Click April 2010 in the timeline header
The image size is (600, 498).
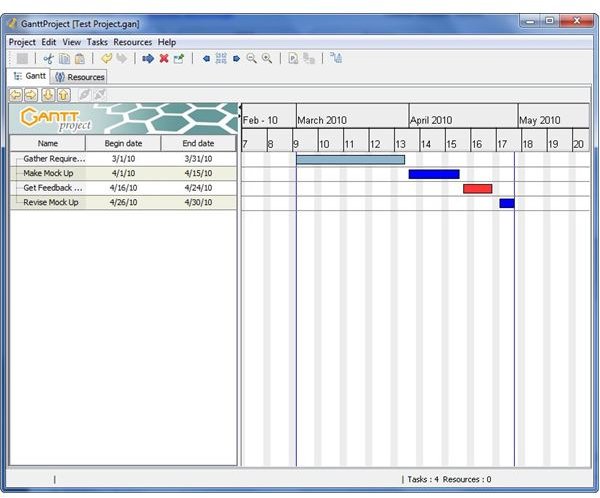click(x=431, y=120)
